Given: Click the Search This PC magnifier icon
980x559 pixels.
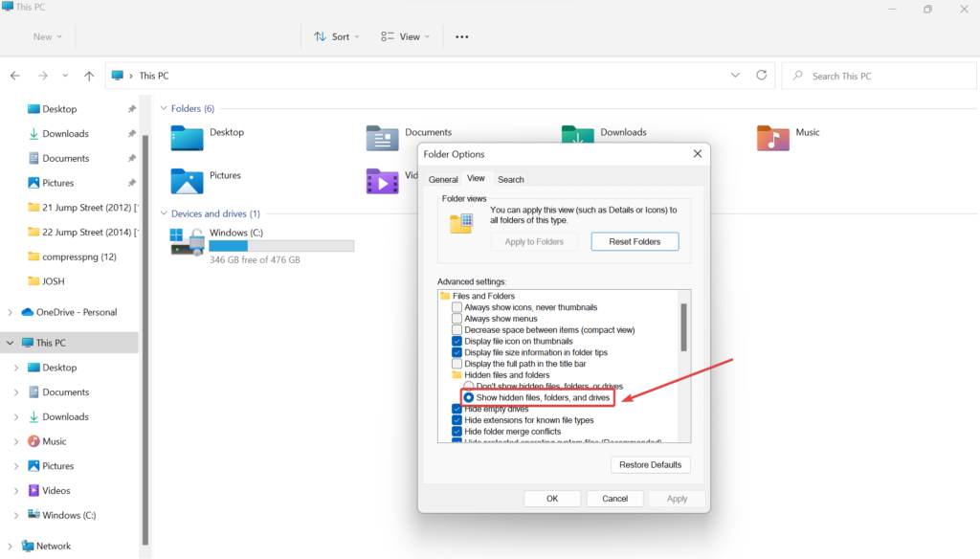Looking at the screenshot, I should pyautogui.click(x=797, y=75).
